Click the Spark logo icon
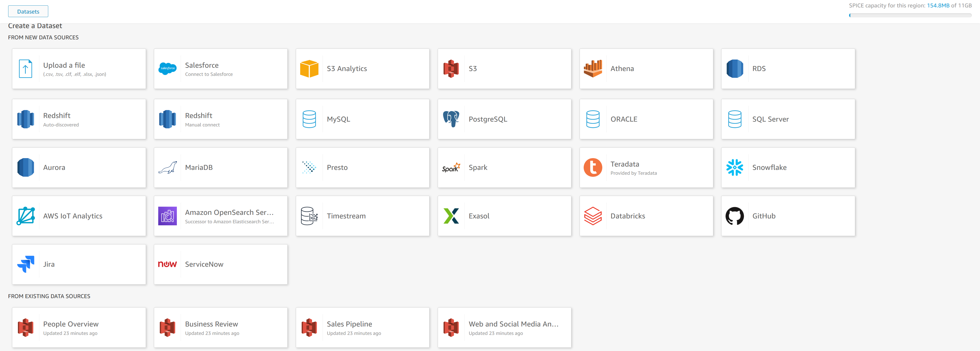 point(451,168)
